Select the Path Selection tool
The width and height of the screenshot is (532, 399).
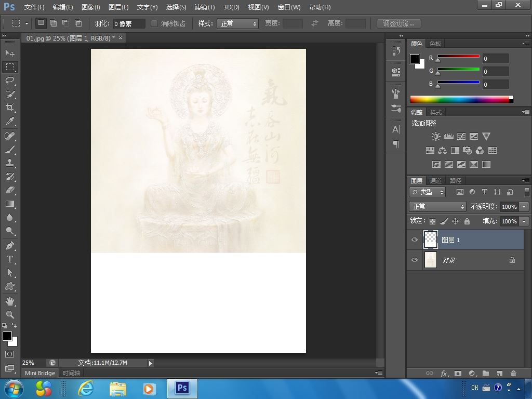10,272
